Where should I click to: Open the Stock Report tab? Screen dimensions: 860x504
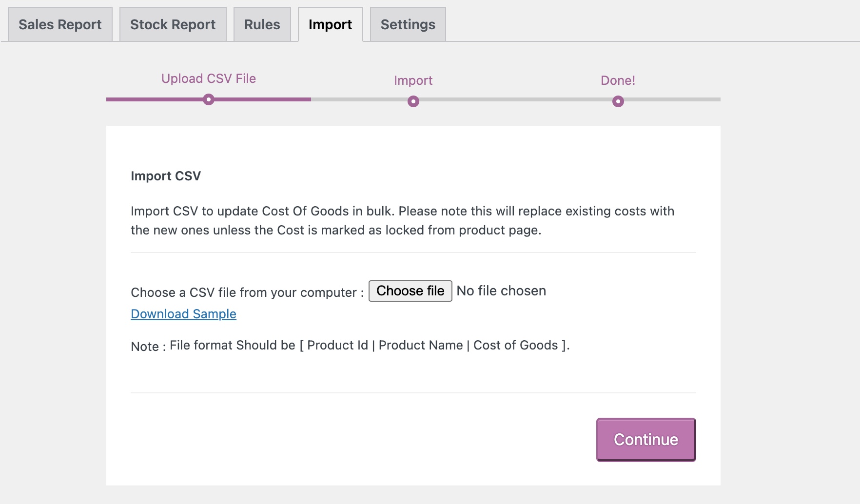[x=172, y=24]
